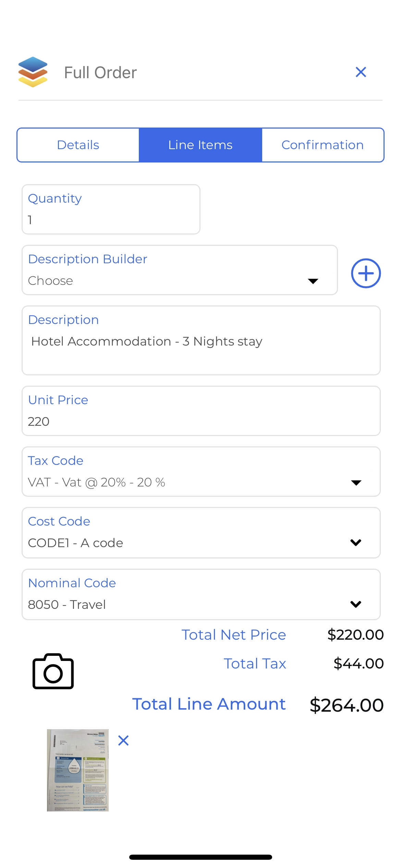Tap the camera icon to attach photo

(x=53, y=671)
